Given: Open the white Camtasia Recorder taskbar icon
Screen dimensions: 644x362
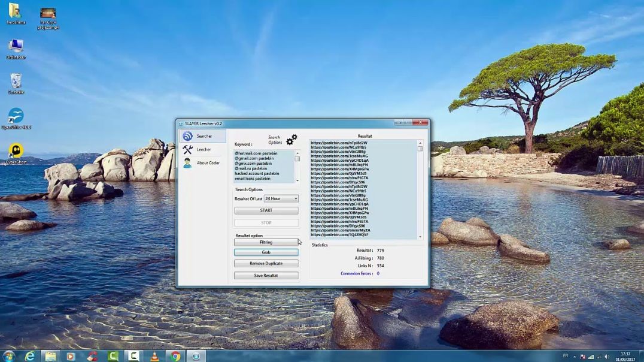Looking at the screenshot, I should click(133, 356).
